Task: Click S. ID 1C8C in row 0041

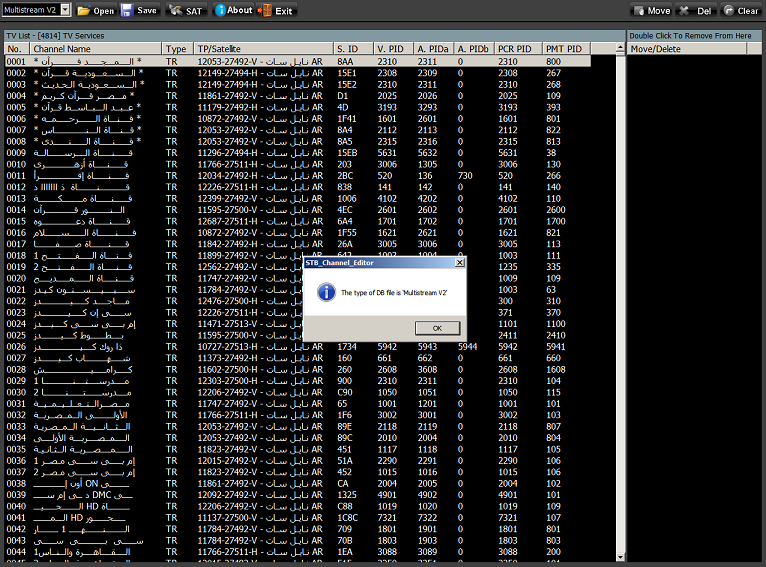Action: click(x=347, y=518)
